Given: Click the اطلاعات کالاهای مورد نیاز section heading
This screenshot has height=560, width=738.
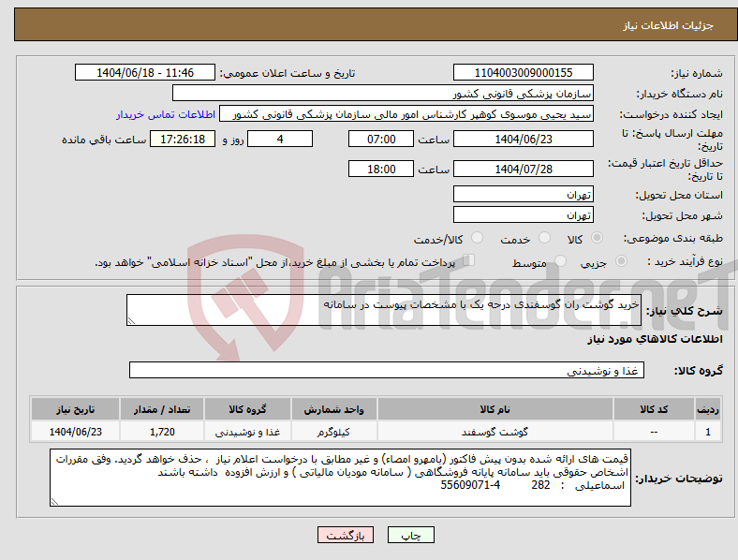Looking at the screenshot, I should click(655, 339).
